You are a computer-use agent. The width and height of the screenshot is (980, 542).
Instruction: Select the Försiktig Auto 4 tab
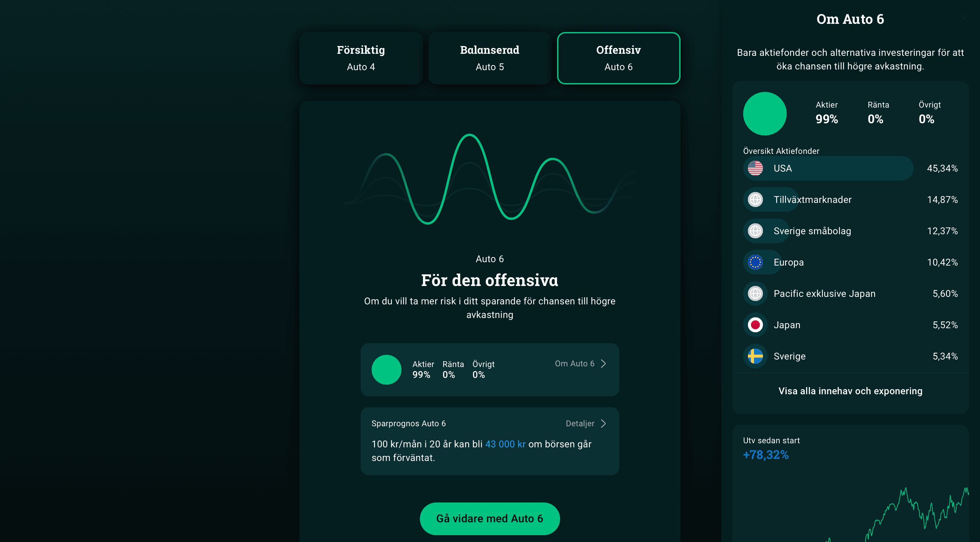click(x=361, y=58)
